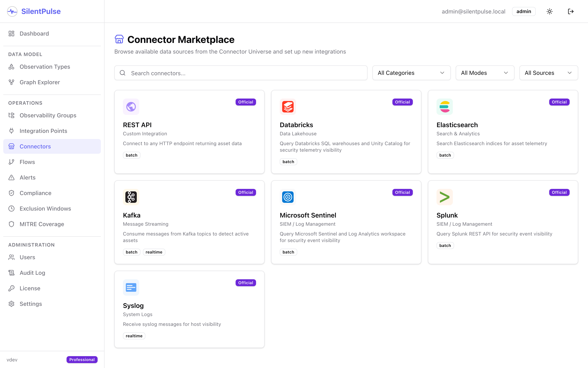This screenshot has width=588, height=368.
Task: Open the Syslog connector title
Action: pyautogui.click(x=133, y=305)
